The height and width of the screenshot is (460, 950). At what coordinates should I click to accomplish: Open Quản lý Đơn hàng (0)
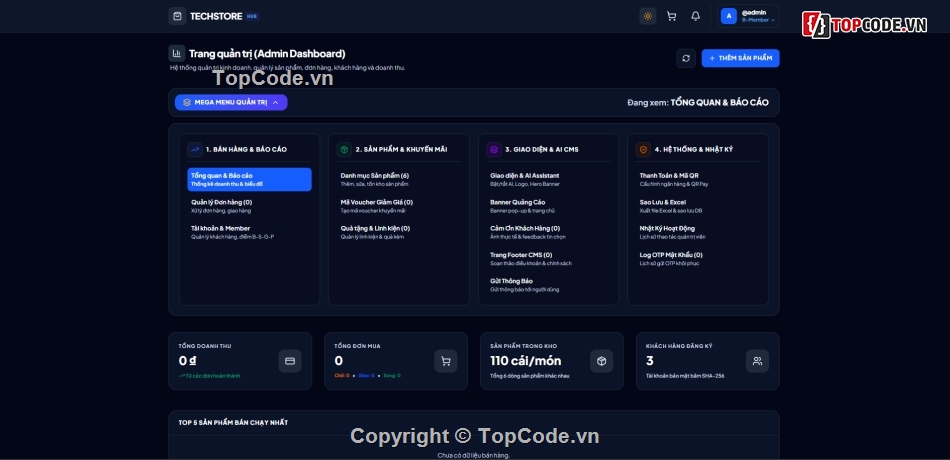coord(250,206)
